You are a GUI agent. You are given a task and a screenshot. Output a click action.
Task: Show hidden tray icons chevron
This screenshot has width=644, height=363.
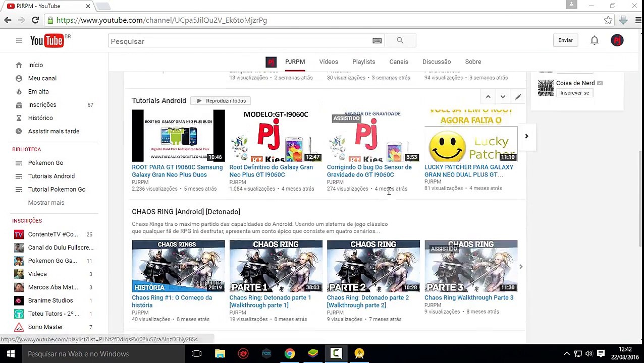567,354
